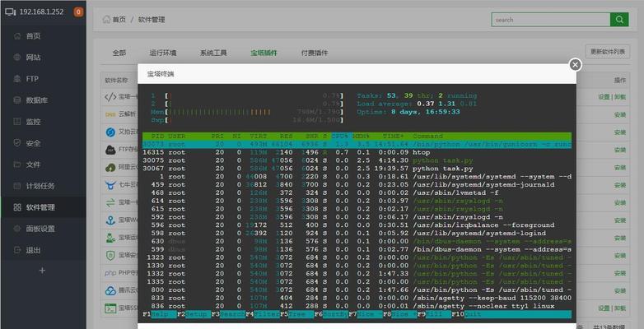Screen dimensions: 644x329
Task: Open the 安全 shield icon in sidebar
Action: click(17, 143)
